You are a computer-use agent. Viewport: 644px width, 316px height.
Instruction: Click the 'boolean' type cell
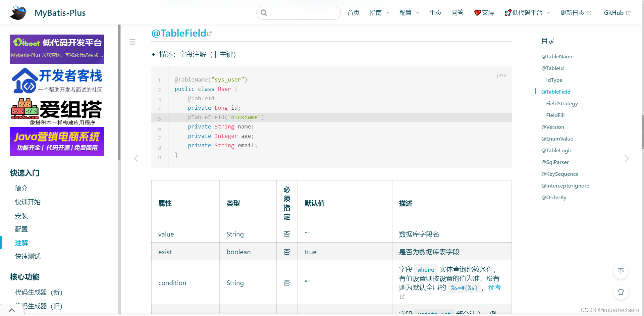(x=248, y=252)
